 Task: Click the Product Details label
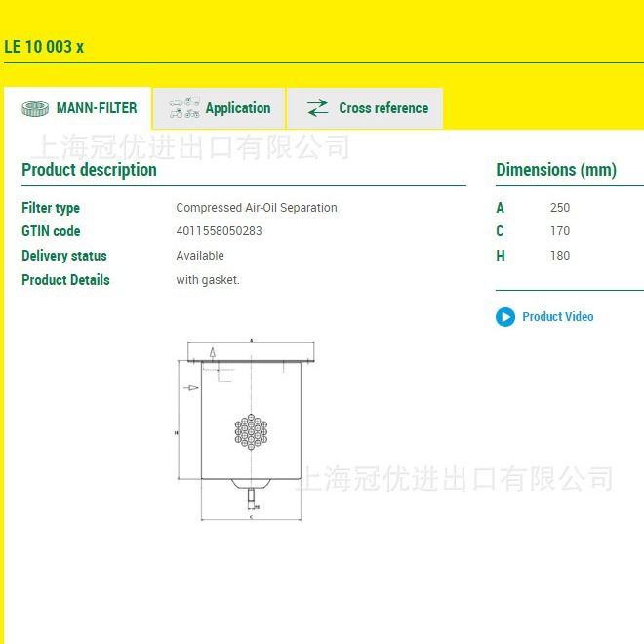(x=65, y=280)
